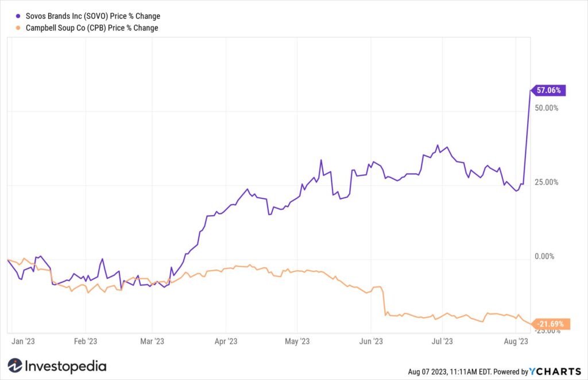Select the Feb '23 axis label
The height and width of the screenshot is (380, 588).
(x=86, y=341)
